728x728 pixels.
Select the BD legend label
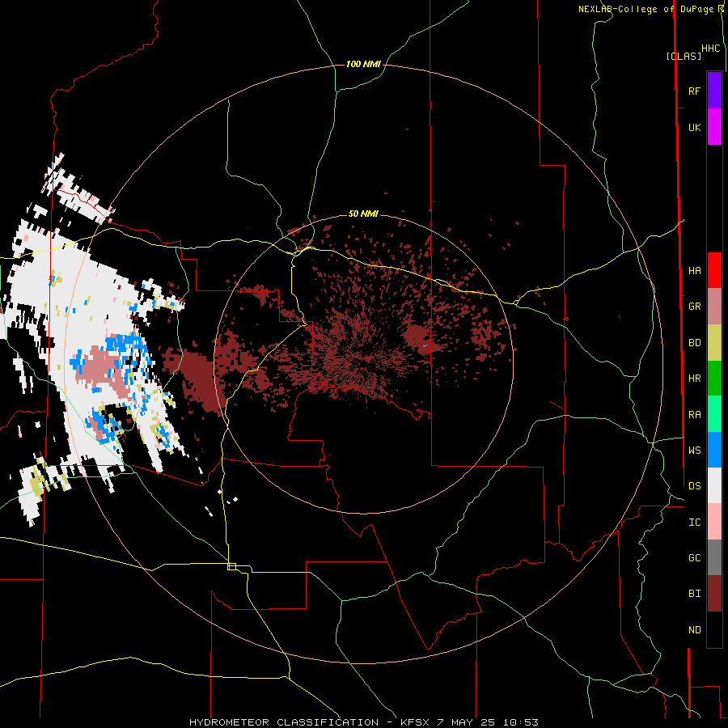tap(694, 343)
